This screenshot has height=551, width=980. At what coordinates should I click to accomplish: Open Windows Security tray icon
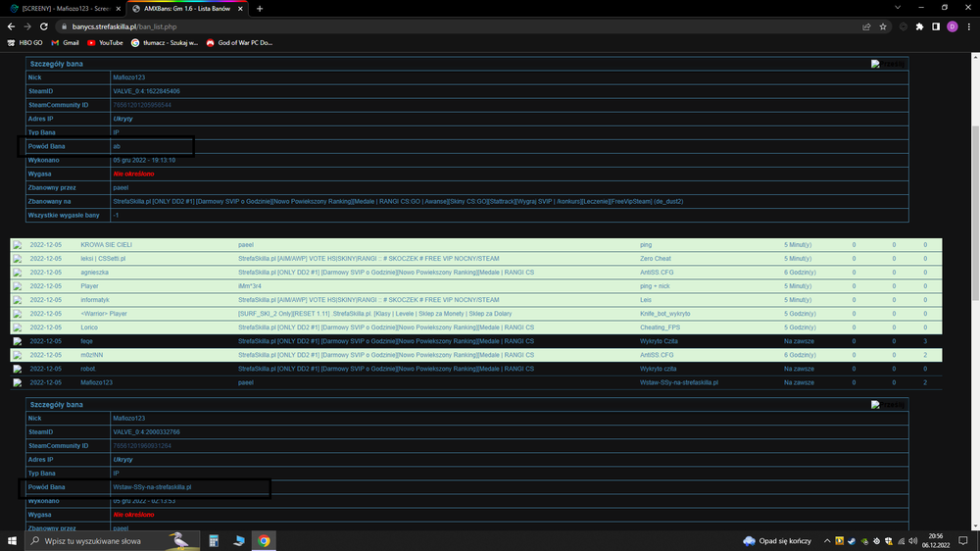pos(888,541)
